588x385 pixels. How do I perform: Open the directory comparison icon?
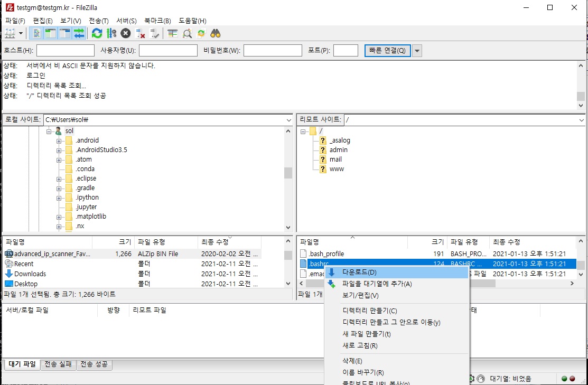coord(187,33)
